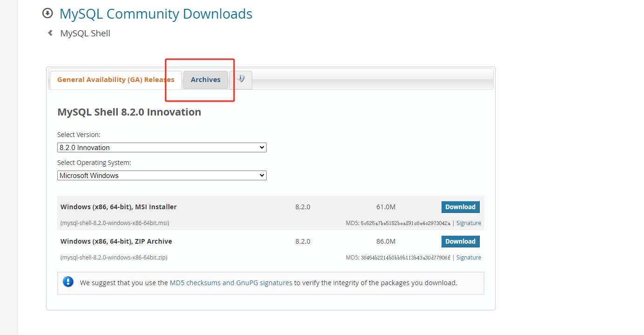644x335 pixels.
Task: Download the Windows ZIP Archive
Action: [460, 241]
